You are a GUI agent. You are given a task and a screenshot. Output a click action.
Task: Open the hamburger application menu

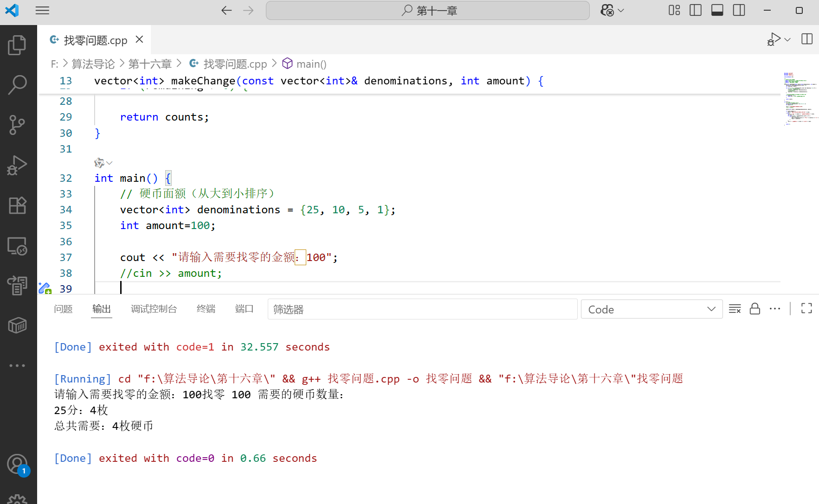[x=42, y=10]
